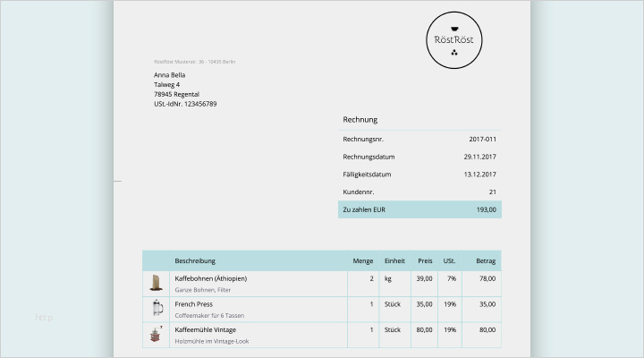Click the sender address line above recipient
This screenshot has width=644, height=358.
pyautogui.click(x=194, y=62)
